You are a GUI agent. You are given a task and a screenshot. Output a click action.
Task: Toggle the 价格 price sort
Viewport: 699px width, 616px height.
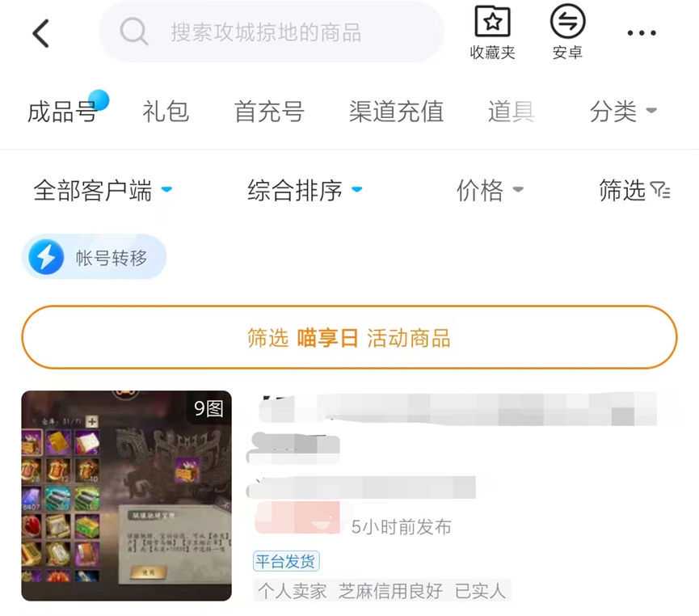pos(490,191)
